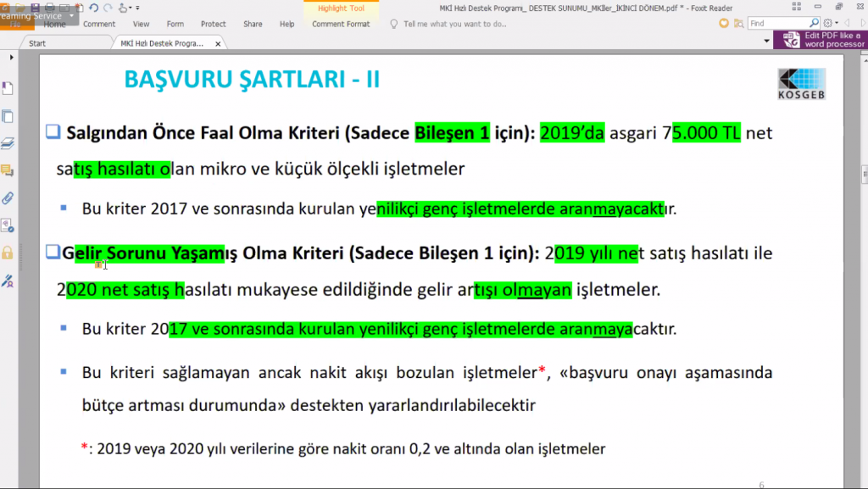The width and height of the screenshot is (868, 489).
Task: Switch to the Start document tab
Action: 37,43
